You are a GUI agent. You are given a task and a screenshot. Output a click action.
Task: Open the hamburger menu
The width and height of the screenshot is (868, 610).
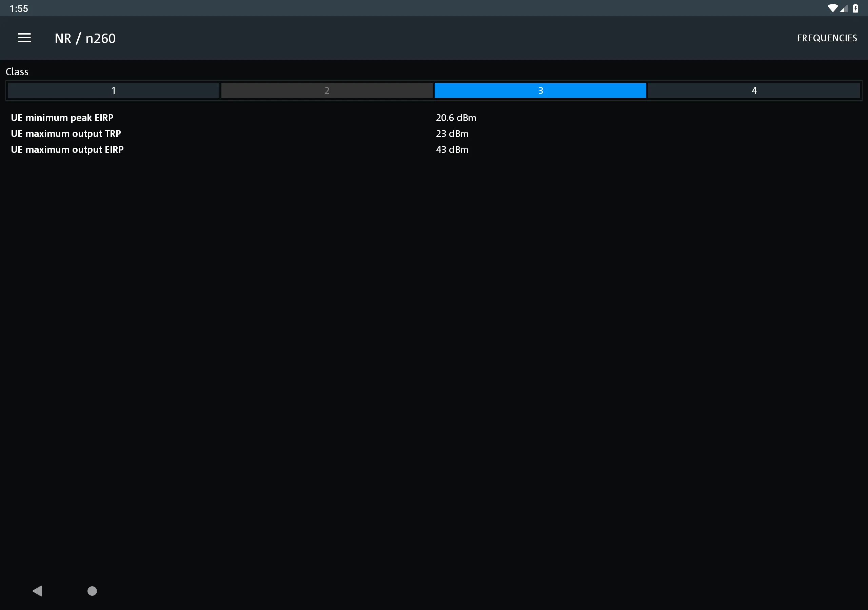coord(24,38)
